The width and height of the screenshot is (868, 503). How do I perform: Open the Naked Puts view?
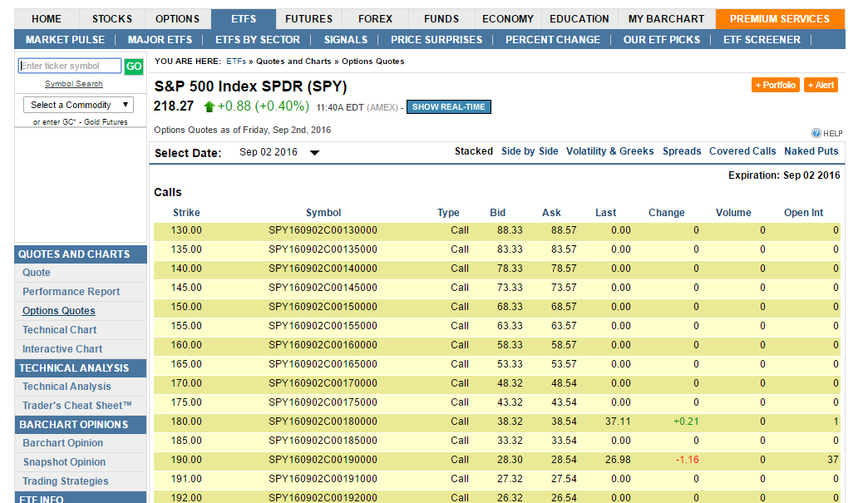pos(809,151)
